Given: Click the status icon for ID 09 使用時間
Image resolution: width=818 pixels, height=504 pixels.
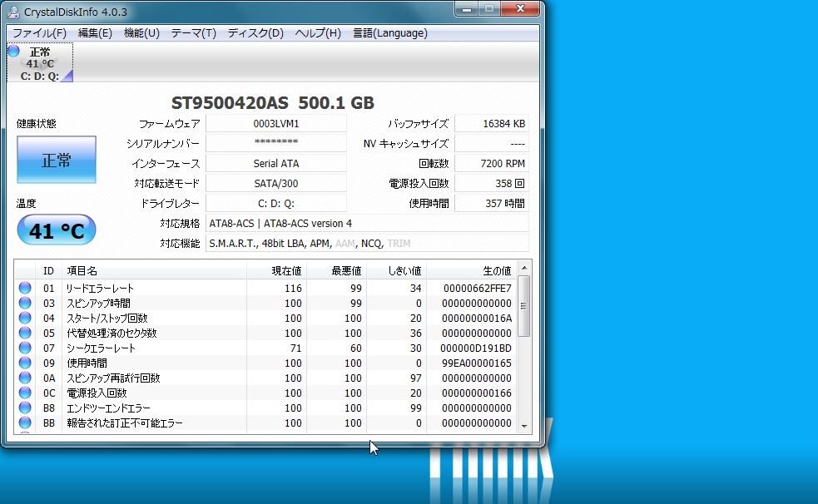Looking at the screenshot, I should [x=24, y=363].
